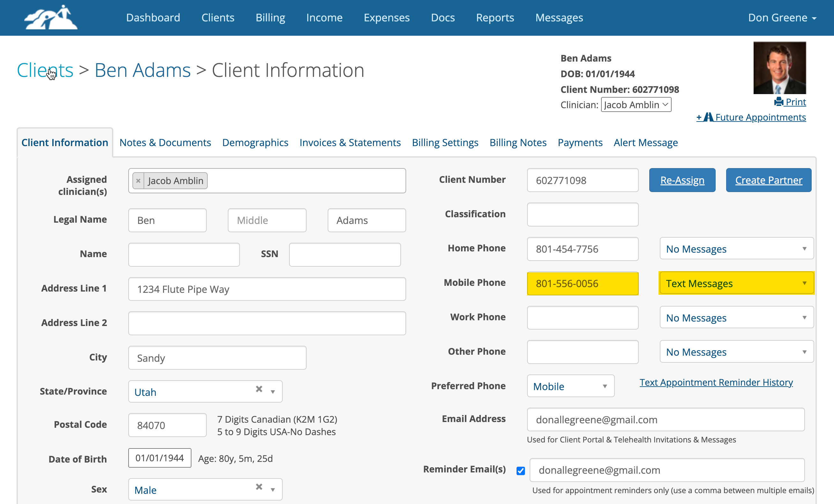Click the Work Phone field

pos(583,318)
